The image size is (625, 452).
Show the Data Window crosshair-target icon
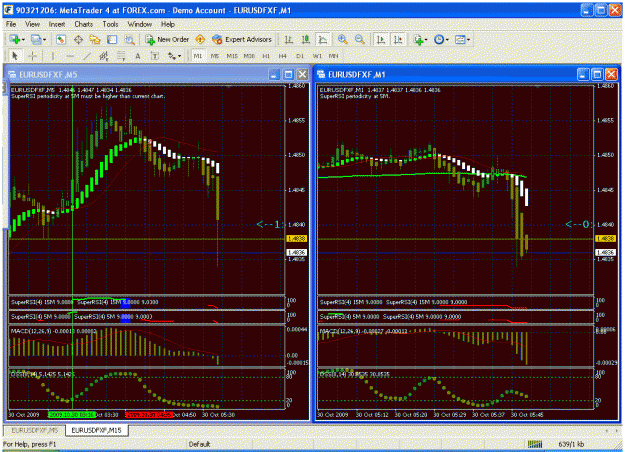[78, 39]
